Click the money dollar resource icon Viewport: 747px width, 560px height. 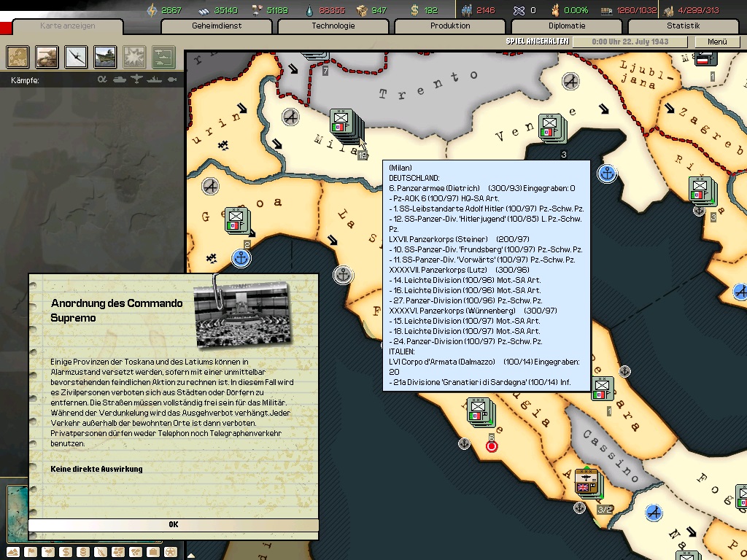[414, 10]
